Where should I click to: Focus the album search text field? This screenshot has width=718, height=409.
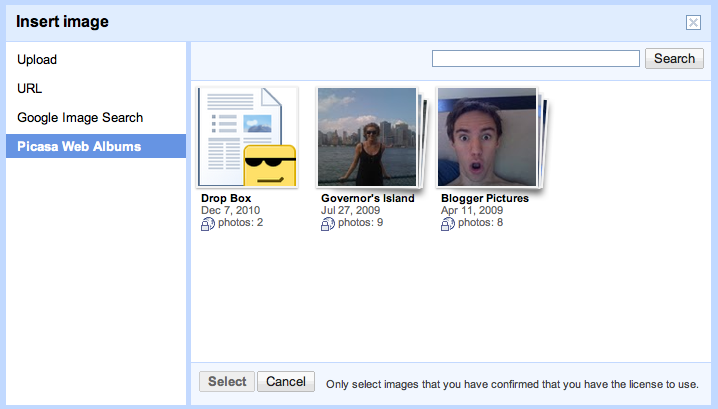(536, 59)
